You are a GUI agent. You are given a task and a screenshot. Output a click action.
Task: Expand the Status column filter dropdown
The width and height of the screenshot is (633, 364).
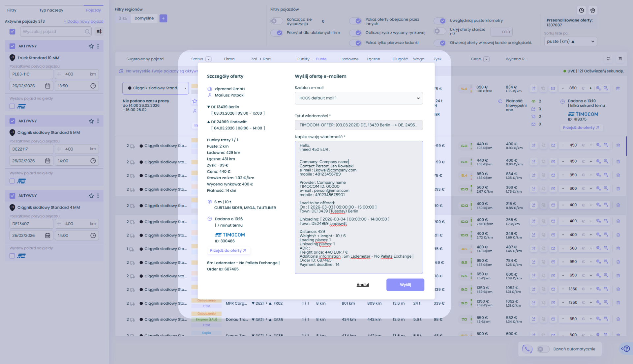[x=208, y=59]
